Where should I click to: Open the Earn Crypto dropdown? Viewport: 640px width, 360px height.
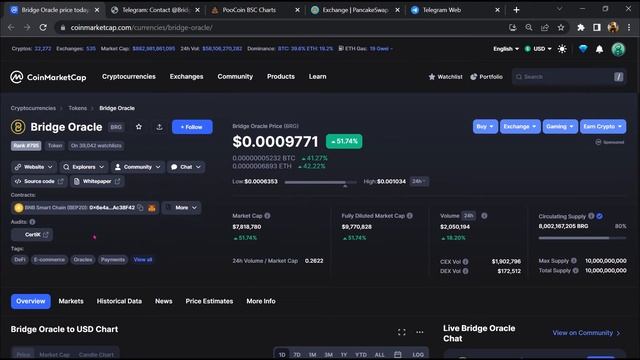pos(602,127)
